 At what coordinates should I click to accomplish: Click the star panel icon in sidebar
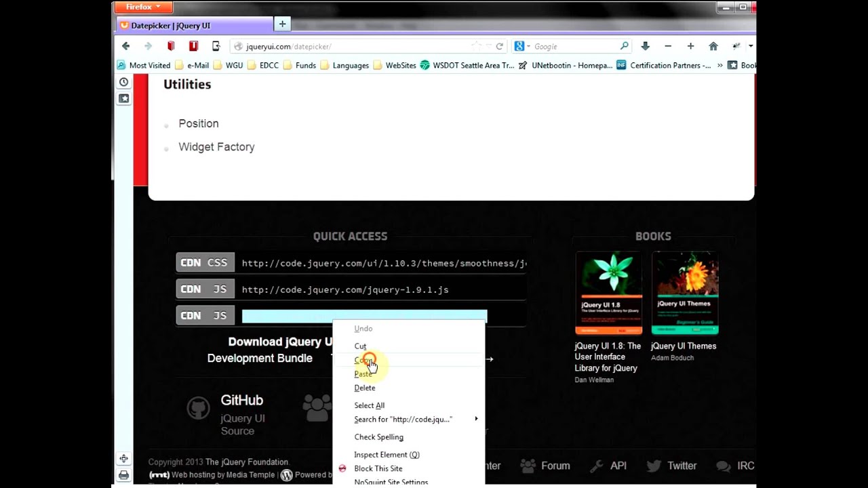123,98
